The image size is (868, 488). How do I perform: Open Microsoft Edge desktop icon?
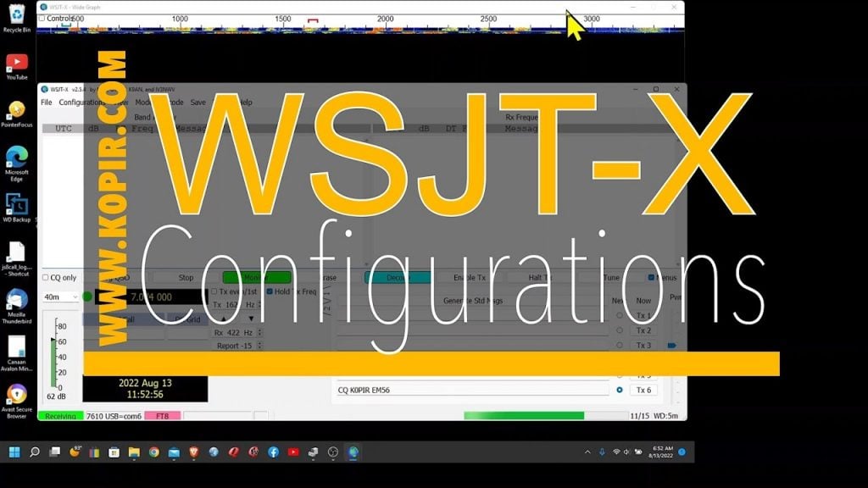[17, 164]
